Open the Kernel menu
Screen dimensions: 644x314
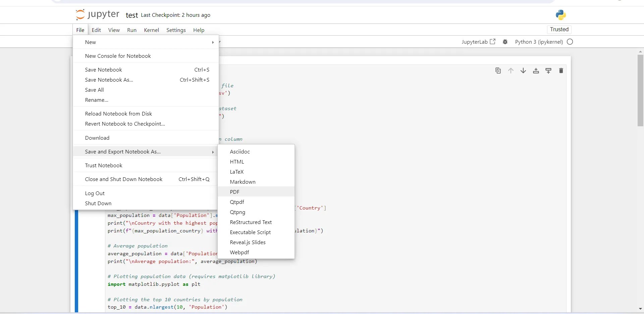coord(151,30)
